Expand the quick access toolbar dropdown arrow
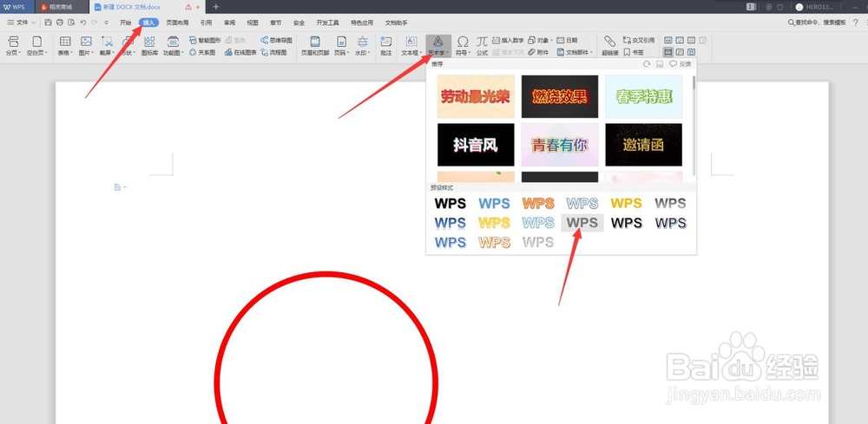 coord(106,23)
